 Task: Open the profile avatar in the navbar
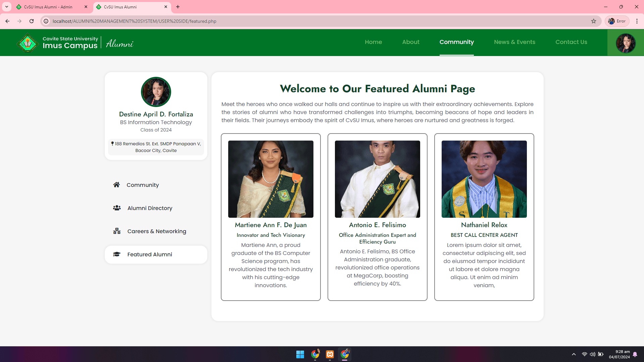[x=626, y=43]
